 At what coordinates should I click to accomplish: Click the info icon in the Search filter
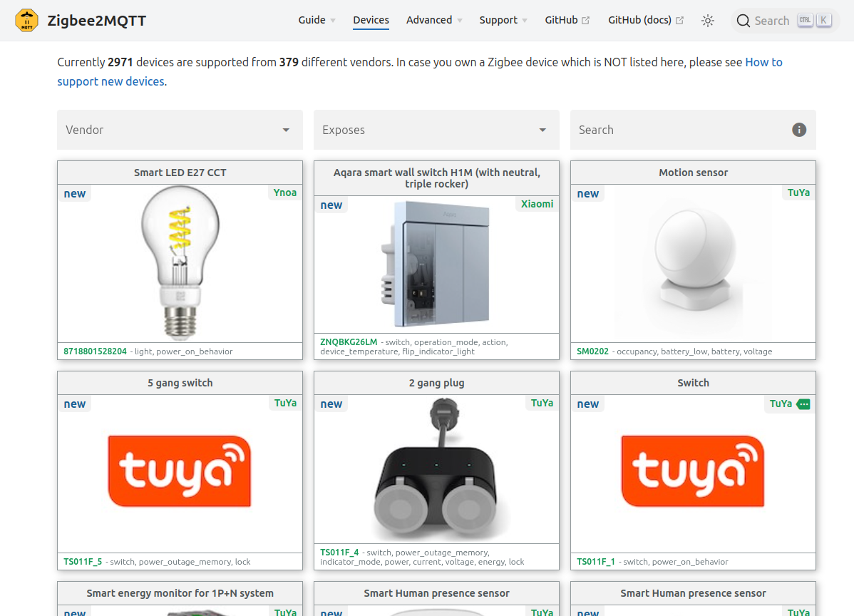click(x=799, y=130)
